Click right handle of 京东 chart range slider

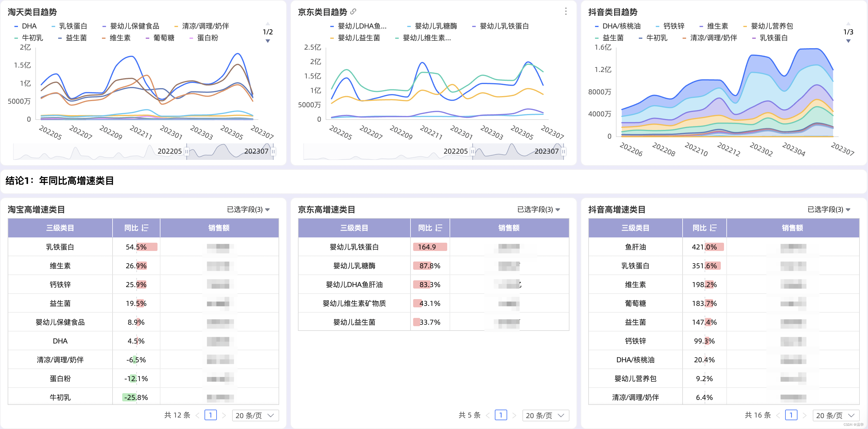tap(563, 152)
